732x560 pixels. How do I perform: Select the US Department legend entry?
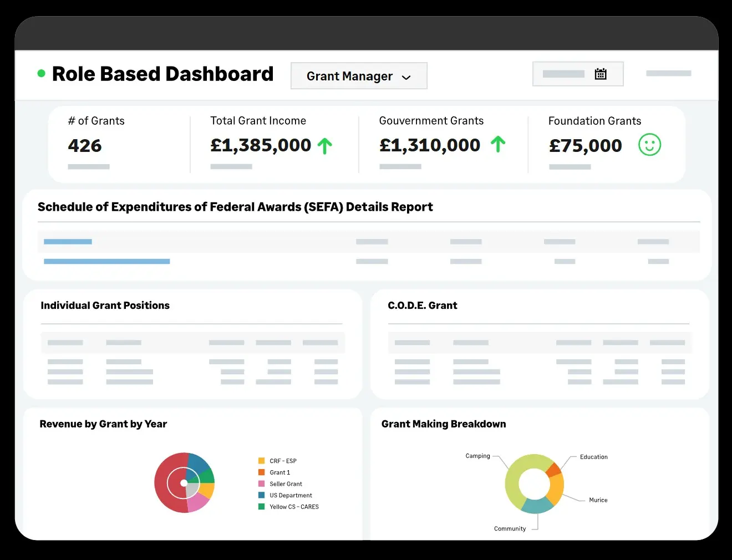291,496
